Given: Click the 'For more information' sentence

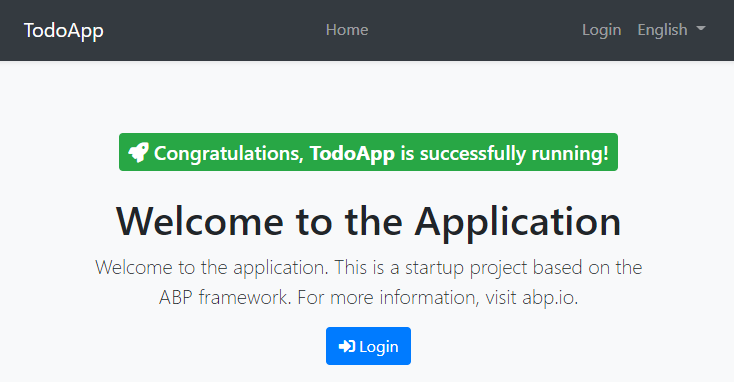Looking at the screenshot, I should [389, 298].
